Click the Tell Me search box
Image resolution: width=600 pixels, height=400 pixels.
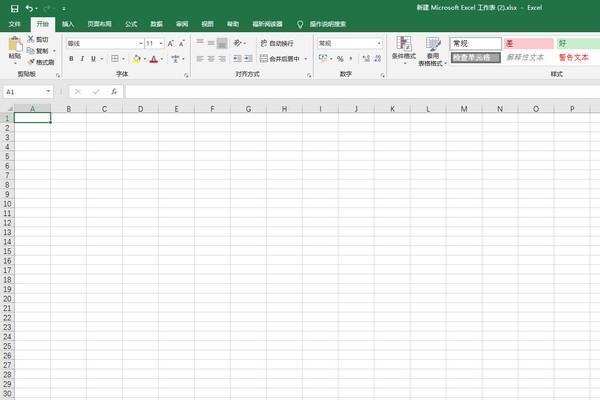328,24
